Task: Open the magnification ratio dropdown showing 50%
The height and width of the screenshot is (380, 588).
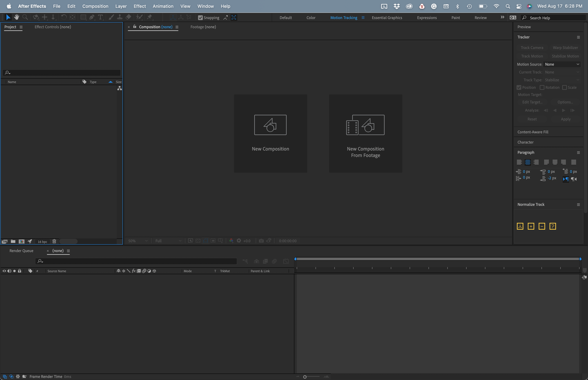Action: [137, 241]
